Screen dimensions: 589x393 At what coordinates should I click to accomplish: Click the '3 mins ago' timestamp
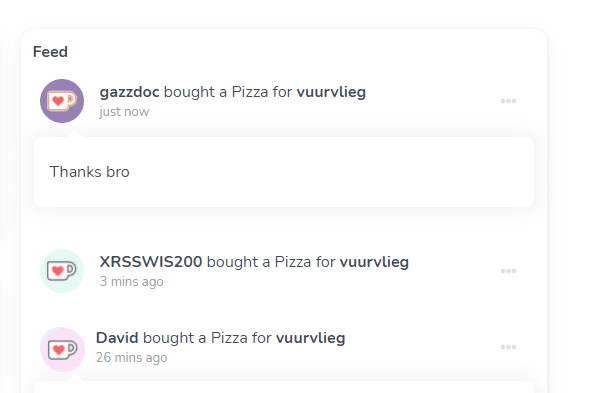(131, 281)
